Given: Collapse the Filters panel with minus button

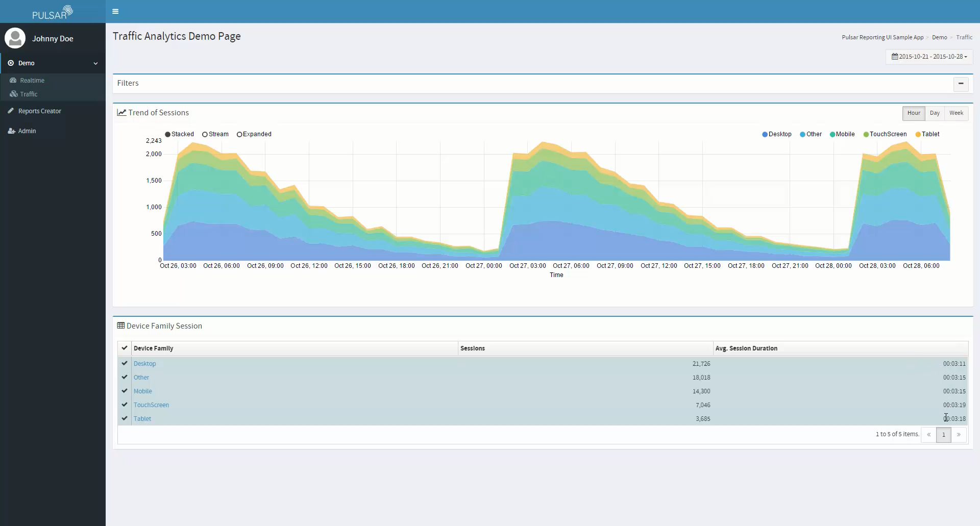Looking at the screenshot, I should tap(961, 84).
